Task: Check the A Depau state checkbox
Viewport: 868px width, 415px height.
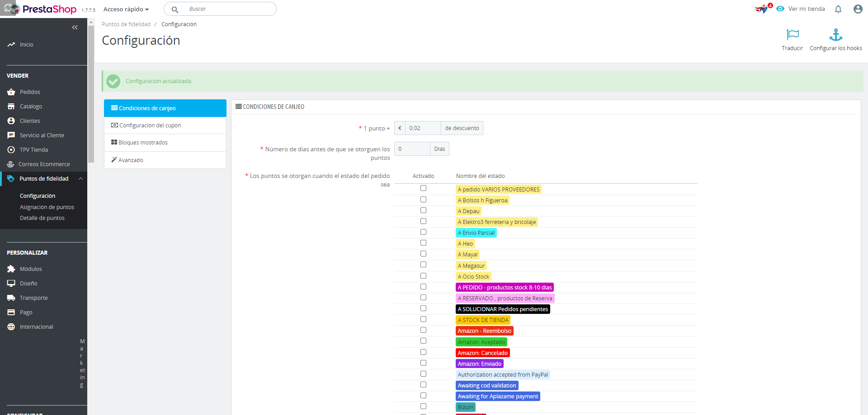Action: pos(423,210)
